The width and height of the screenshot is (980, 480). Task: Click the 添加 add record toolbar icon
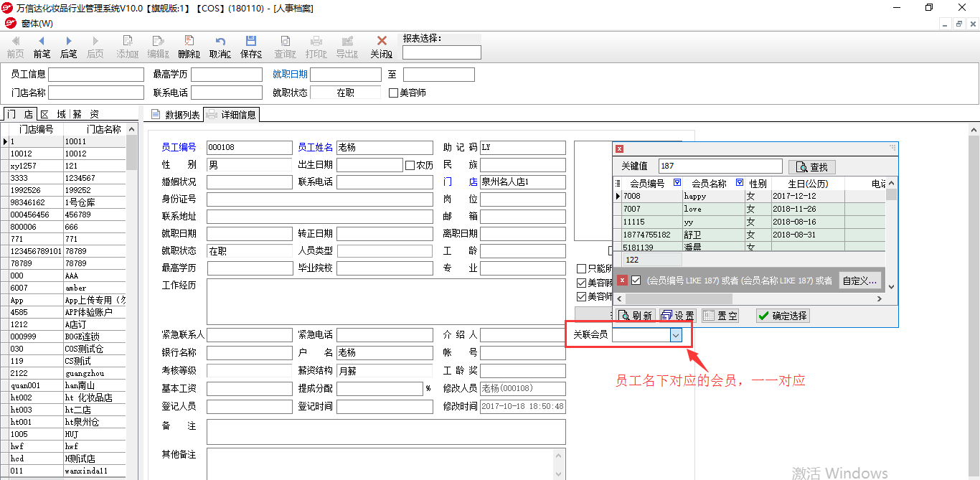click(x=127, y=47)
